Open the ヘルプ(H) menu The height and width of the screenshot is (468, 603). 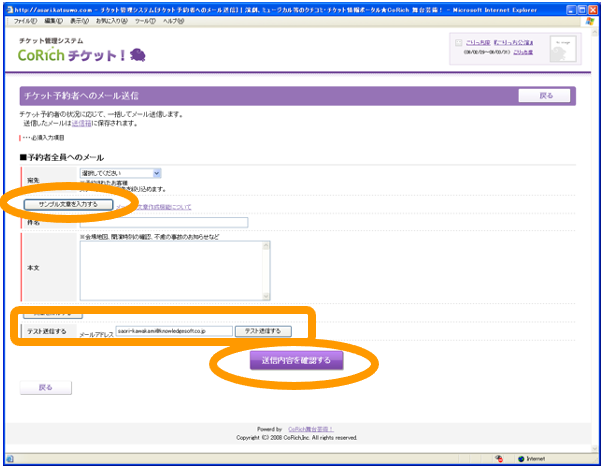tap(174, 20)
